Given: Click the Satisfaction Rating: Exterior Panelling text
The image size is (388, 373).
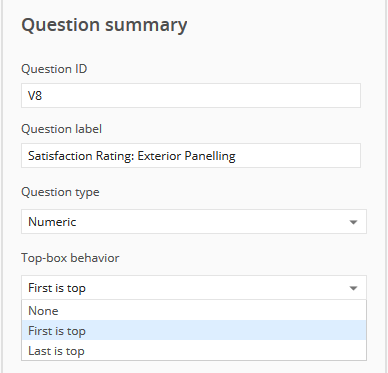Looking at the screenshot, I should pyautogui.click(x=132, y=156).
